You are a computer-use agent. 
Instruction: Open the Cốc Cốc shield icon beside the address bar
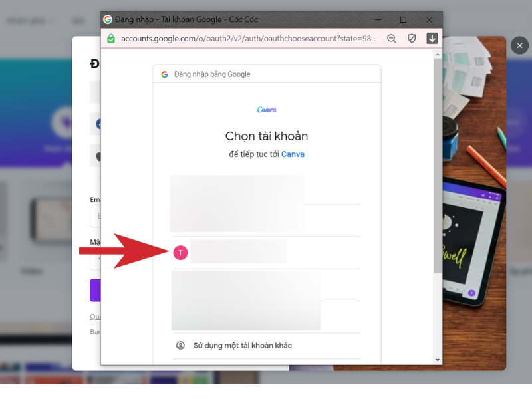pyautogui.click(x=412, y=38)
